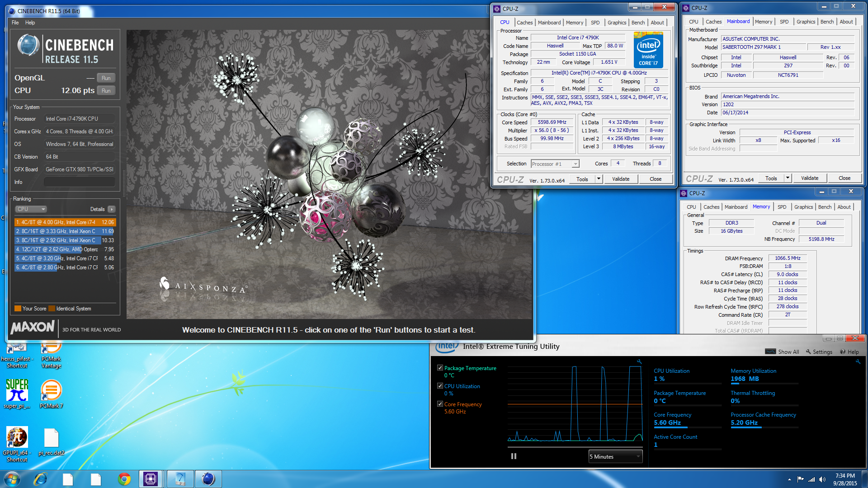Open Processor #1 selection dropdown
868x488 pixels.
[x=555, y=164]
